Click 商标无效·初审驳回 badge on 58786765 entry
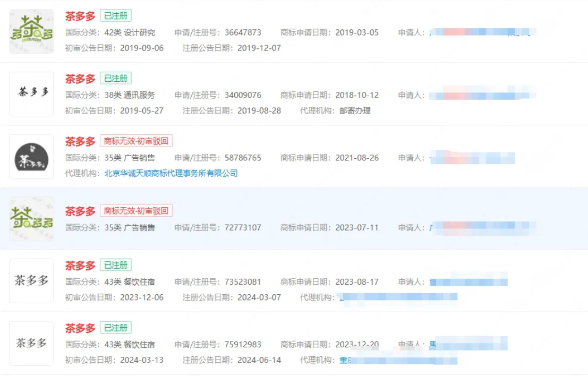Screen dimensions: 588x376 (x=136, y=141)
